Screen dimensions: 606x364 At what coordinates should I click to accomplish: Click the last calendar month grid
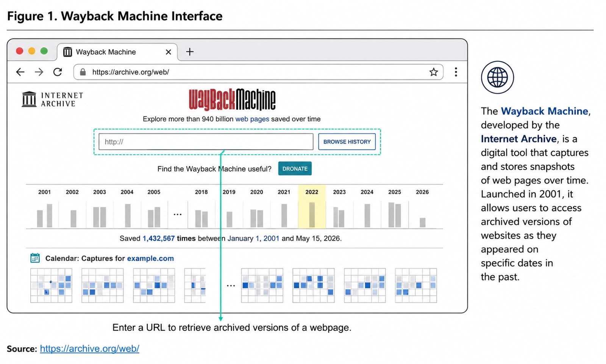click(x=416, y=285)
